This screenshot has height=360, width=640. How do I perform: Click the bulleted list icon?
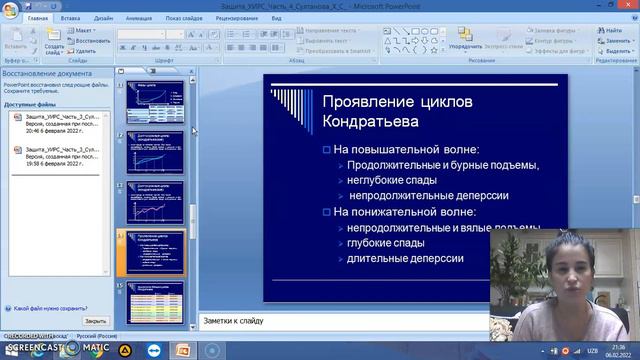[x=231, y=34]
